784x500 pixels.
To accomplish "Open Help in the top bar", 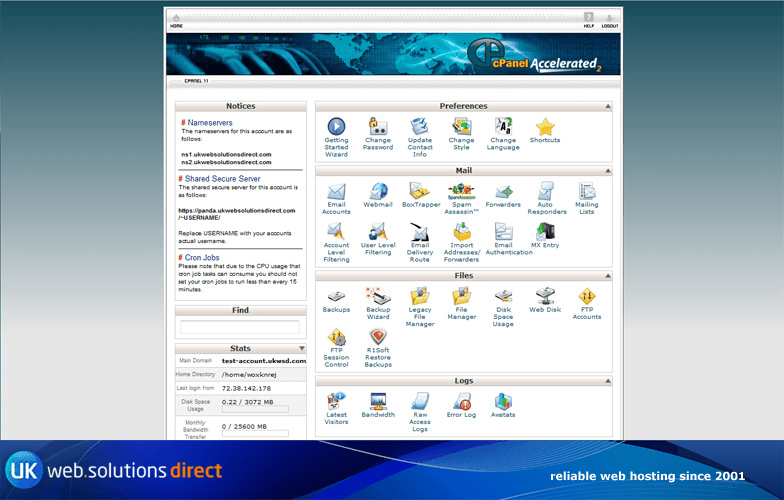I will [589, 20].
